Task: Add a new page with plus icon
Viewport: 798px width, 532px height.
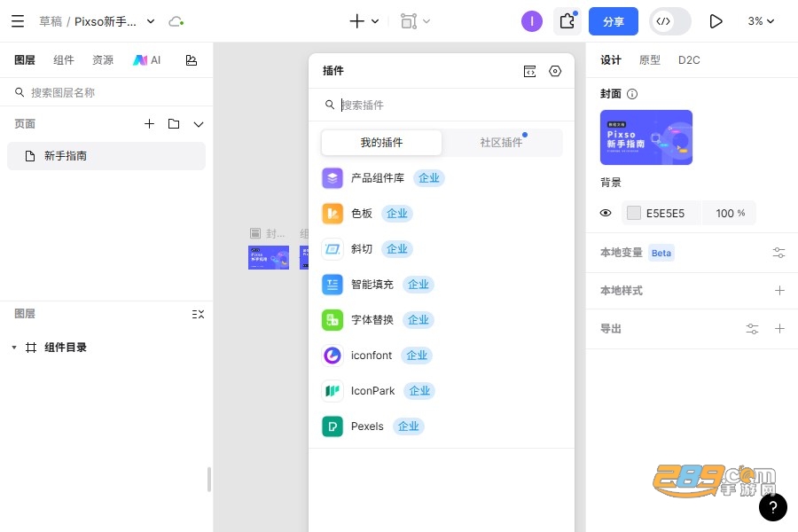Action: (x=149, y=124)
